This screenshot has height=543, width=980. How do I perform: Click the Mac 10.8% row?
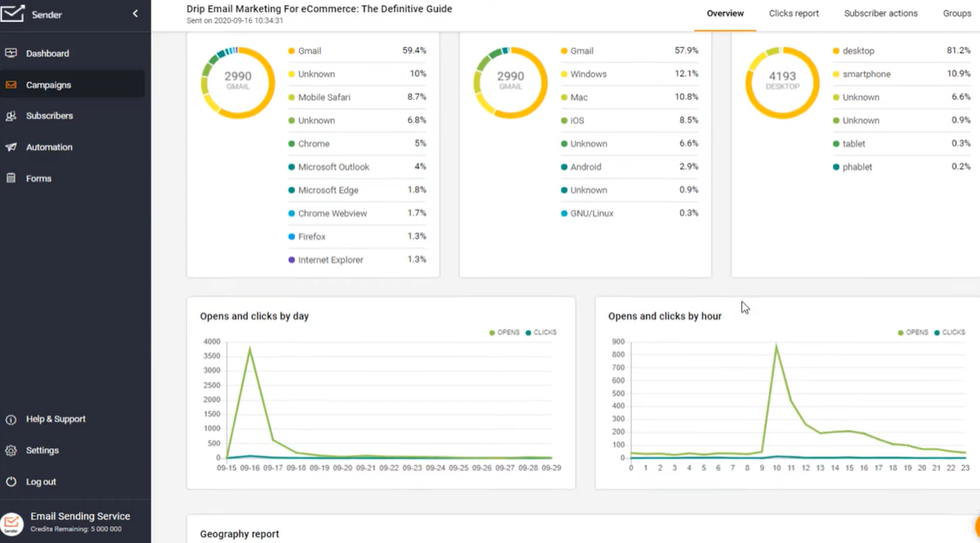coord(630,98)
